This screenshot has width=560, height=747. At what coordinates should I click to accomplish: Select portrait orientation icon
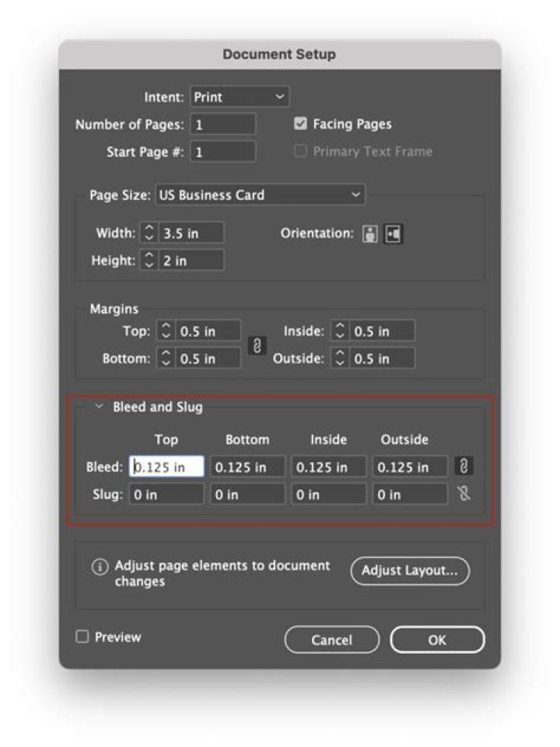click(x=370, y=233)
